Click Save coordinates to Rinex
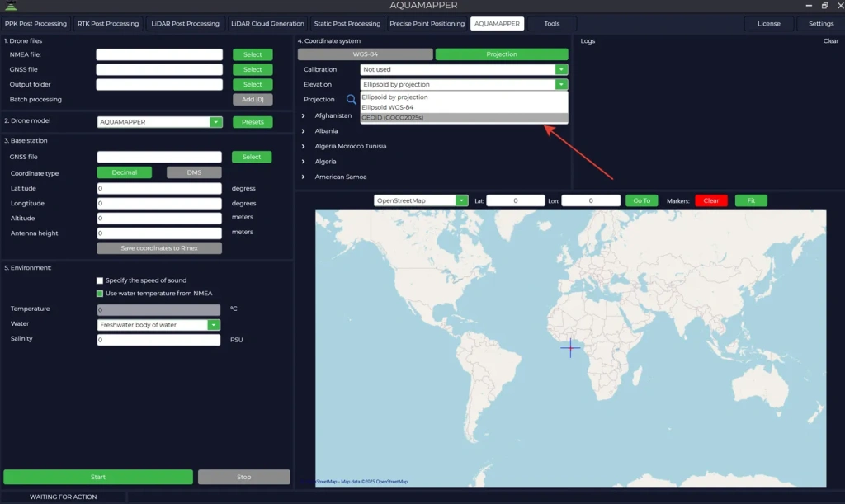Image resolution: width=845 pixels, height=504 pixels. click(158, 247)
